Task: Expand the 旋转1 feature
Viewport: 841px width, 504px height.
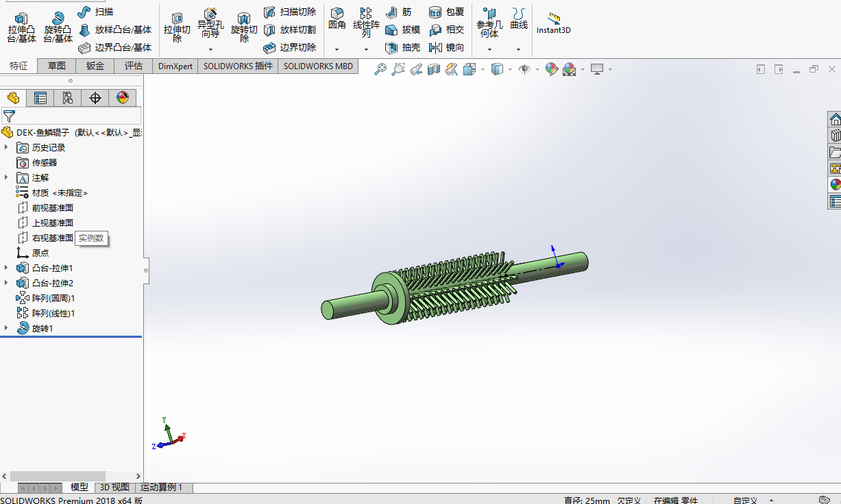Action: (x=6, y=328)
